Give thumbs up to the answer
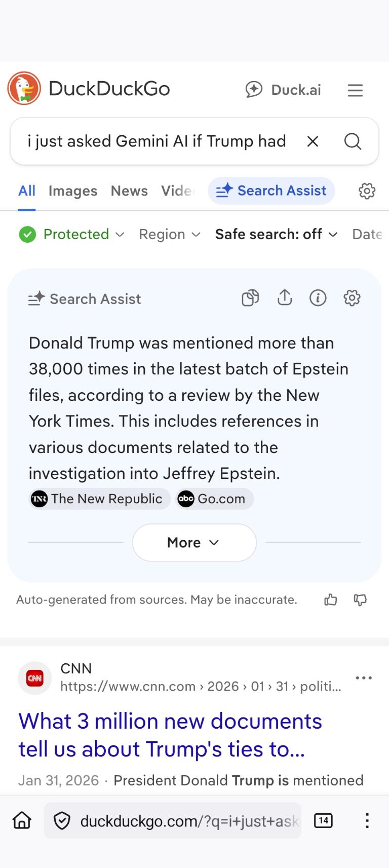This screenshot has width=389, height=868. click(x=331, y=600)
